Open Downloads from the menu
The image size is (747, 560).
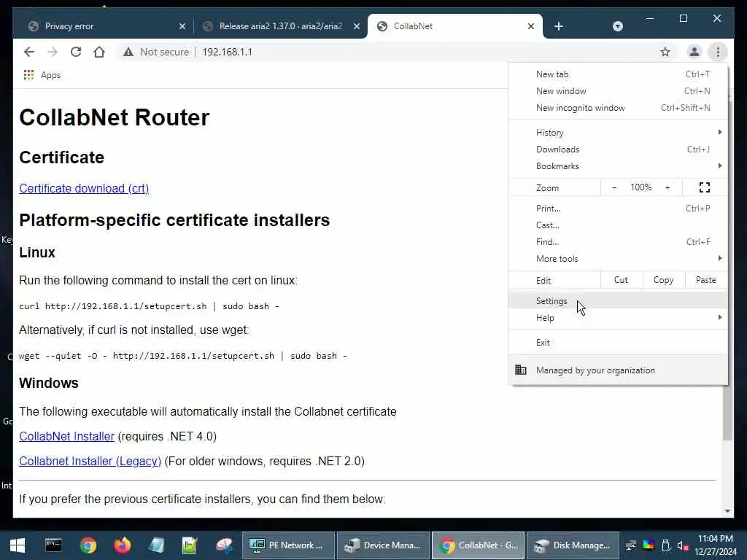tap(618, 149)
